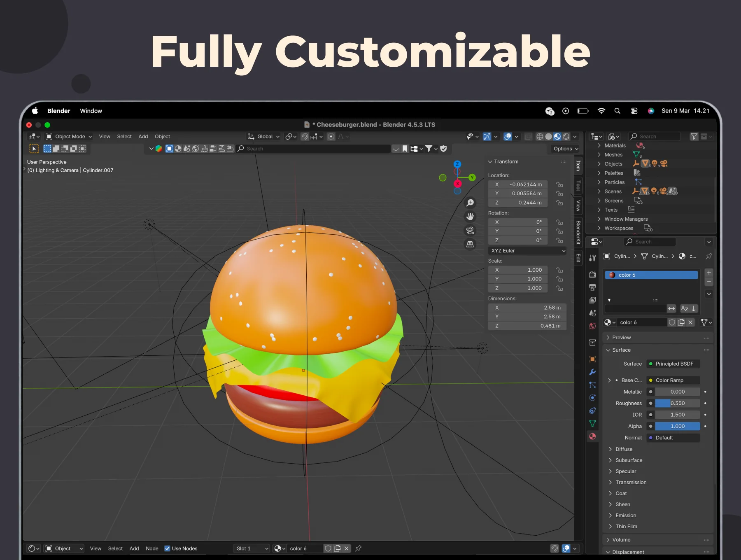
Task: Click the remove material slot minus button
Action: [709, 282]
